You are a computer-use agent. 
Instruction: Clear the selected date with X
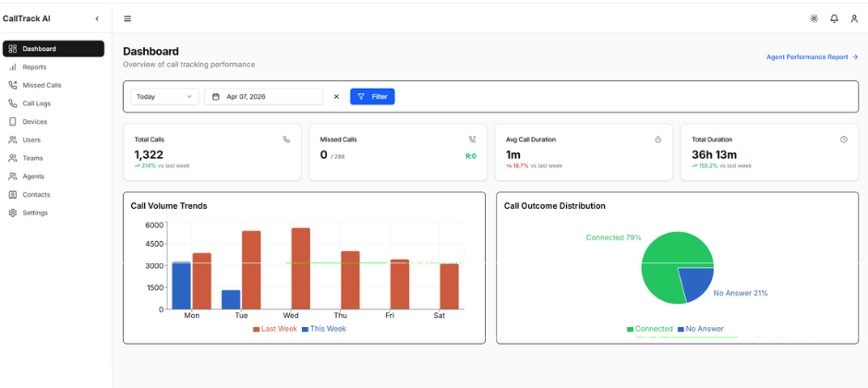pyautogui.click(x=336, y=96)
